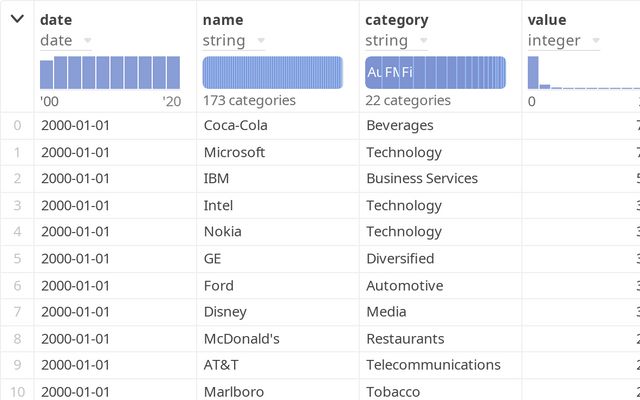Select the McDonald's name cell
Screen dimensions: 640x400
pyautogui.click(x=241, y=339)
